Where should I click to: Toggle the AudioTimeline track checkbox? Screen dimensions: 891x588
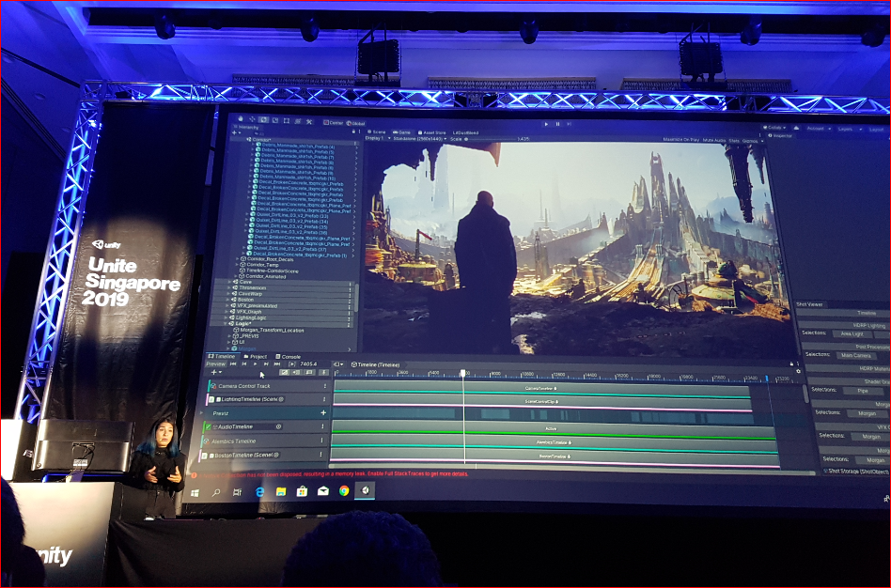coord(209,427)
